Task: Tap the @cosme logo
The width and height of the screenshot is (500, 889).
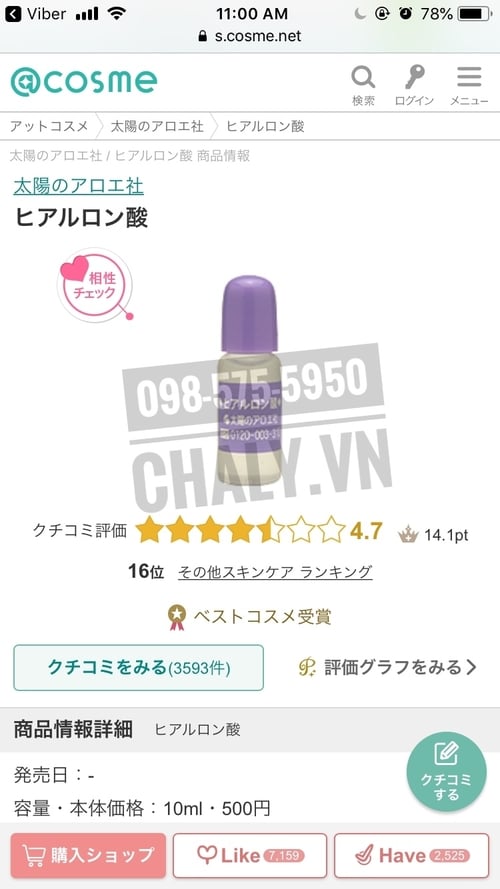Action: (x=84, y=82)
